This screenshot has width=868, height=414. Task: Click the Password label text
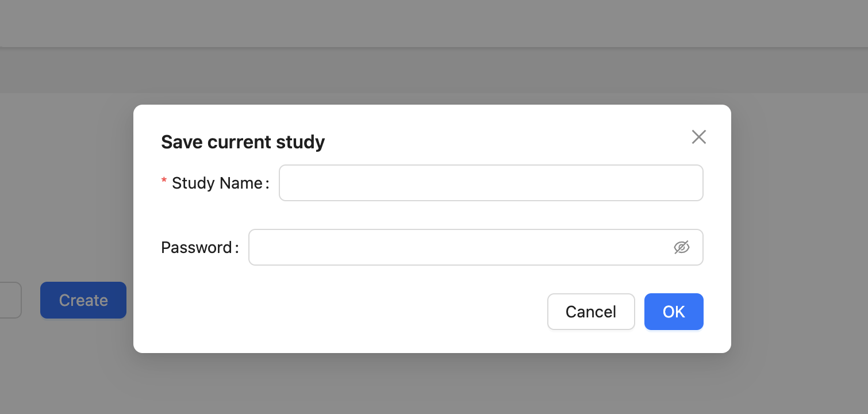(199, 247)
